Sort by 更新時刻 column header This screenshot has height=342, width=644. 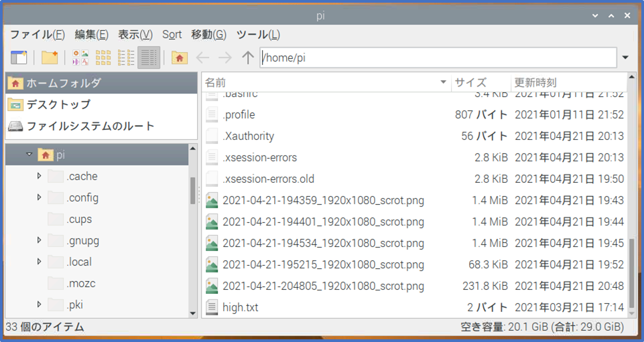point(569,82)
